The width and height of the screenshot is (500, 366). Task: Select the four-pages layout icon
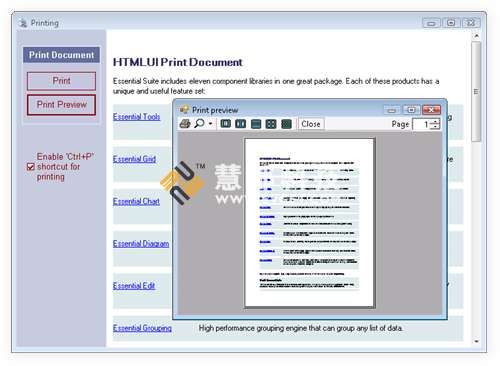[271, 124]
